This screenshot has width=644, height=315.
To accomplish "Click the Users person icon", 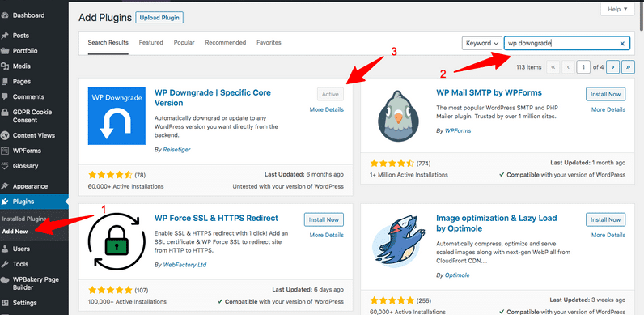I will [5, 249].
